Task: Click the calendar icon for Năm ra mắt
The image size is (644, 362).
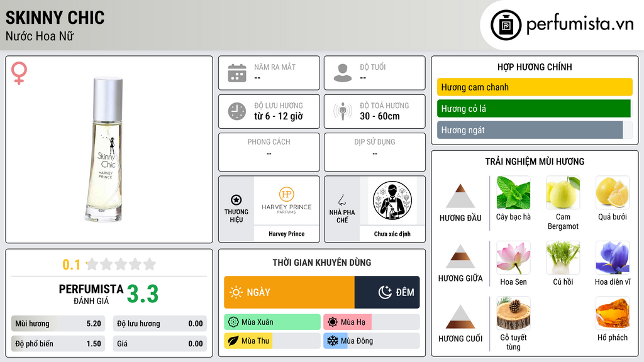Action: (237, 73)
